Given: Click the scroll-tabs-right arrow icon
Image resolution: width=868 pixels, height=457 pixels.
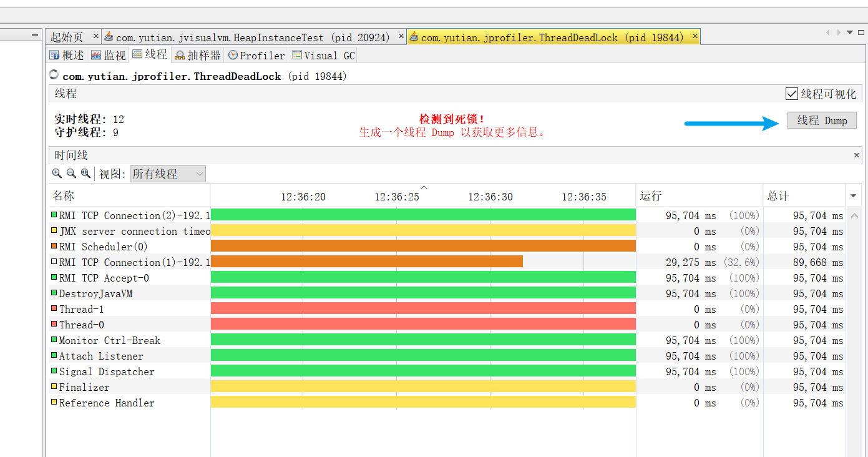Looking at the screenshot, I should 839,32.
